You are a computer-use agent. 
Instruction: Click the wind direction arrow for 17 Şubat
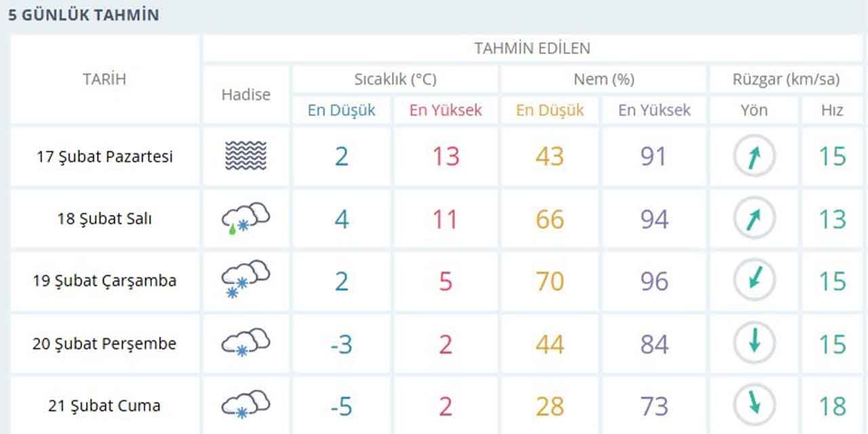pyautogui.click(x=754, y=157)
